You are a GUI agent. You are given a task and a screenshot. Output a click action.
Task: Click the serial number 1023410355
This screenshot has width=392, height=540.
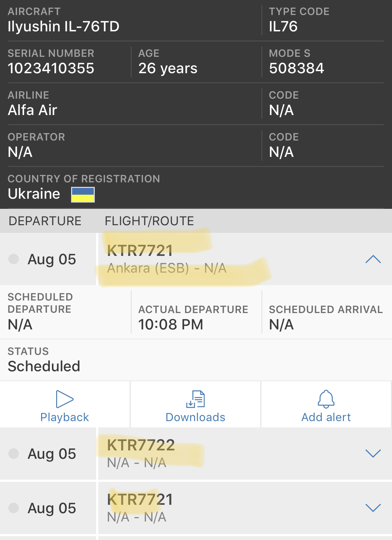click(x=51, y=68)
